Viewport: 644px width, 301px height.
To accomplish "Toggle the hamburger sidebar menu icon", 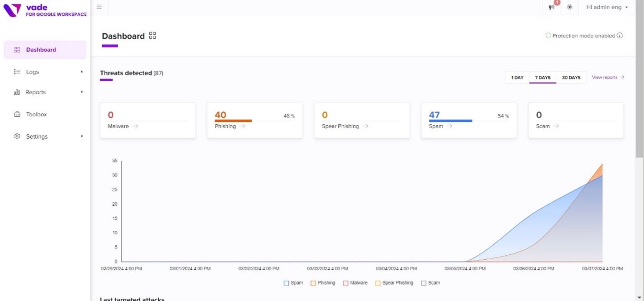I will click(99, 7).
